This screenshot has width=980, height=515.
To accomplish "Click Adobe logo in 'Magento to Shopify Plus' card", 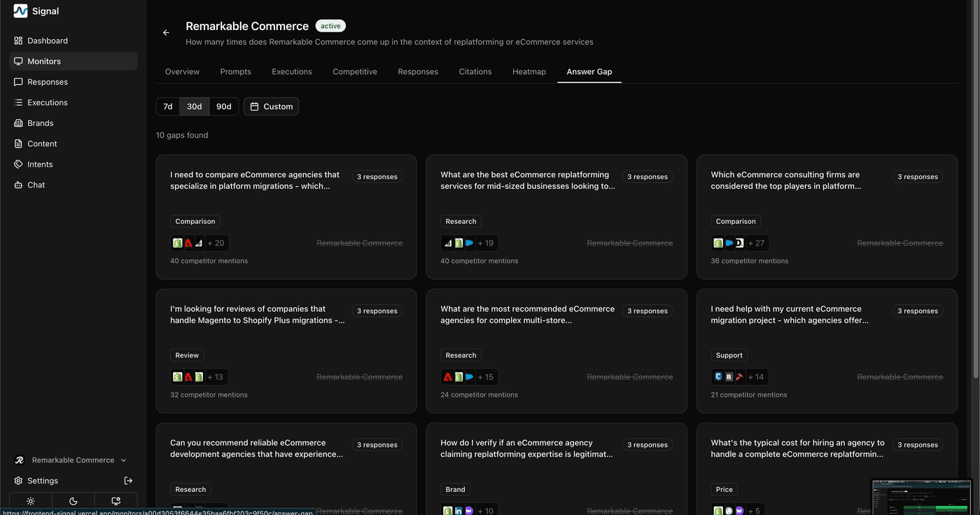I will [188, 377].
